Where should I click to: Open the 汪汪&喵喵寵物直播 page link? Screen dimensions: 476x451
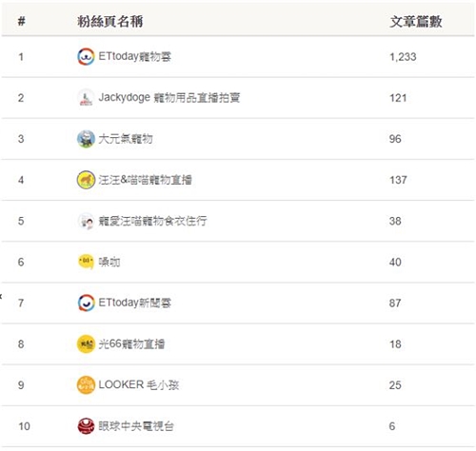145,180
